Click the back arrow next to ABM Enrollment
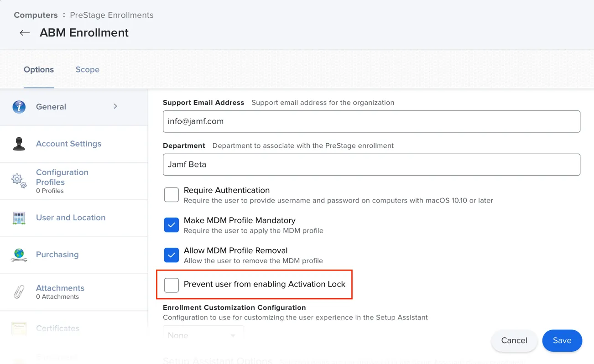This screenshot has height=364, width=594. 25,32
